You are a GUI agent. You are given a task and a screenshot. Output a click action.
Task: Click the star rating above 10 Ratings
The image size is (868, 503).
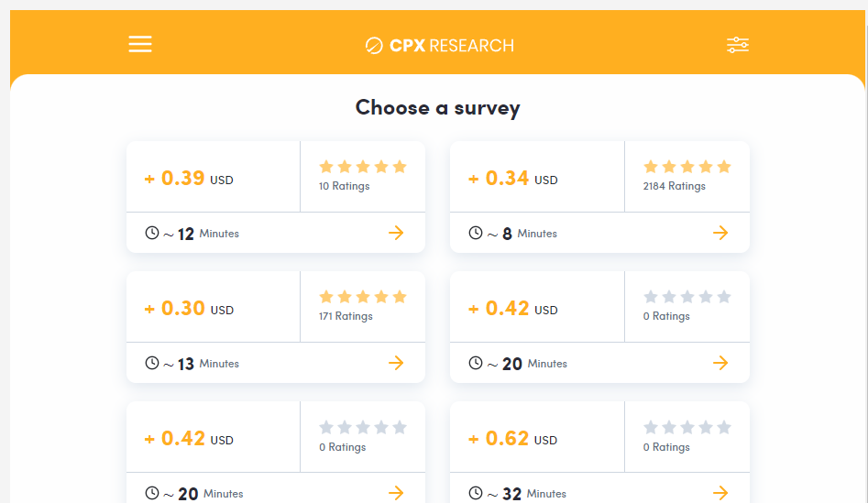tap(363, 167)
